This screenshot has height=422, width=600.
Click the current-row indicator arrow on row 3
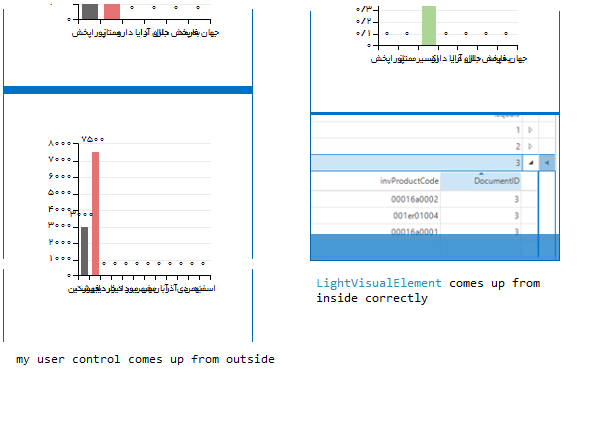coord(547,163)
